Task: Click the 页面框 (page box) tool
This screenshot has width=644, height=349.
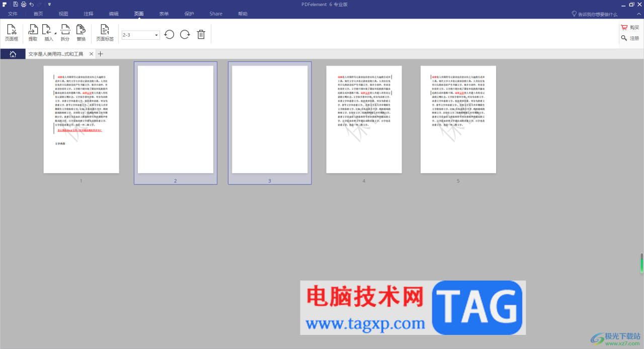Action: coord(12,33)
